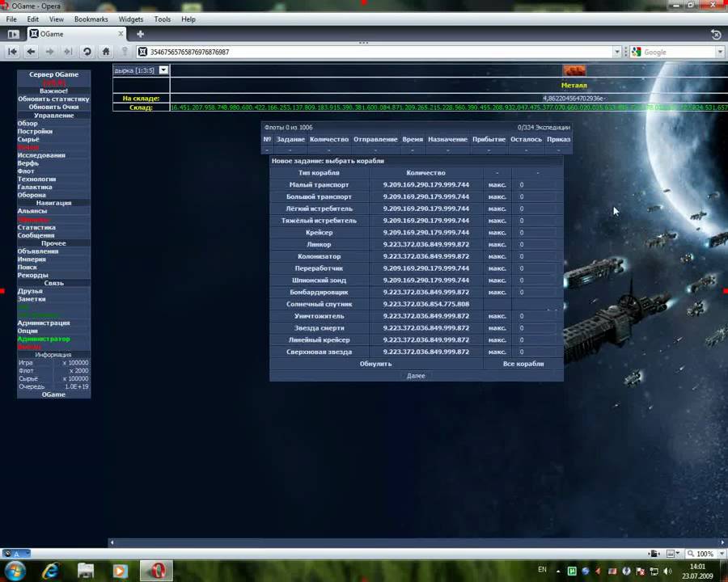Open Исследования in sidebar

pos(41,155)
